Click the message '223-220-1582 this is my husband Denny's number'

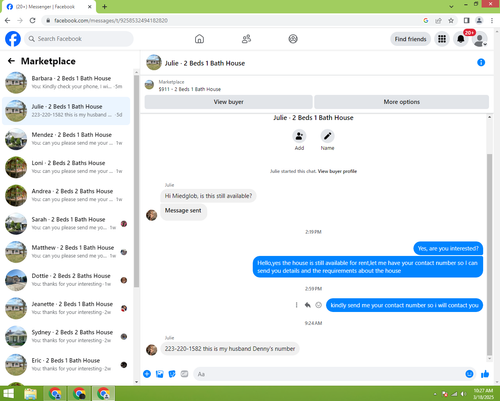click(230, 349)
